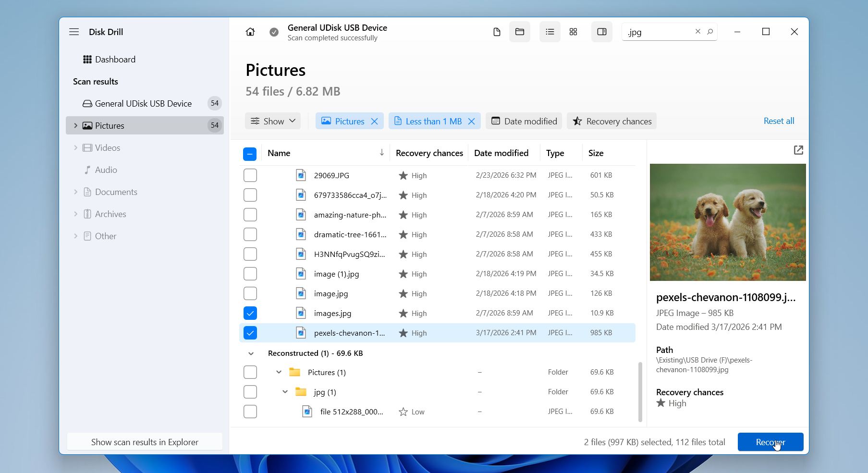
Task: Open the preview in a separate window icon
Action: pyautogui.click(x=798, y=150)
